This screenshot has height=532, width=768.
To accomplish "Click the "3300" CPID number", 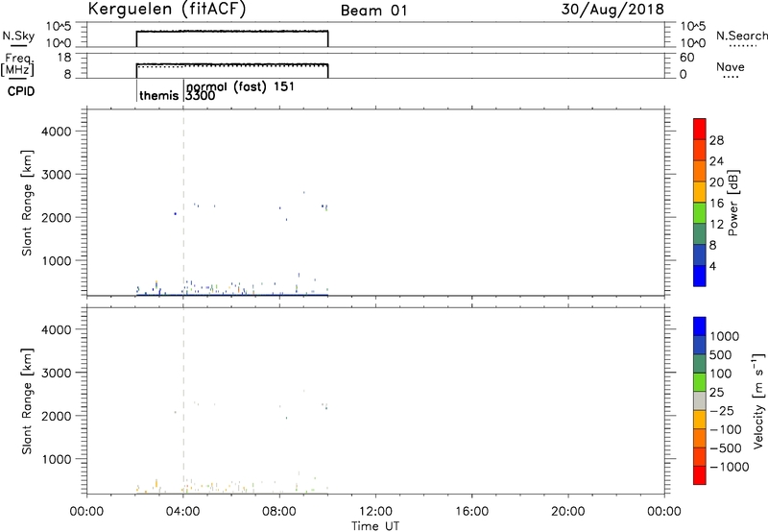I will tap(201, 96).
